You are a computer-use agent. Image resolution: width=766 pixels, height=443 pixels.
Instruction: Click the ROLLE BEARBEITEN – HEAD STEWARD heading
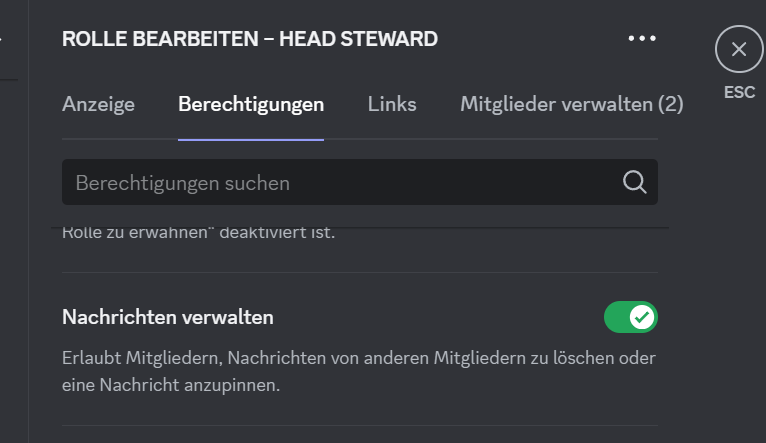point(250,39)
